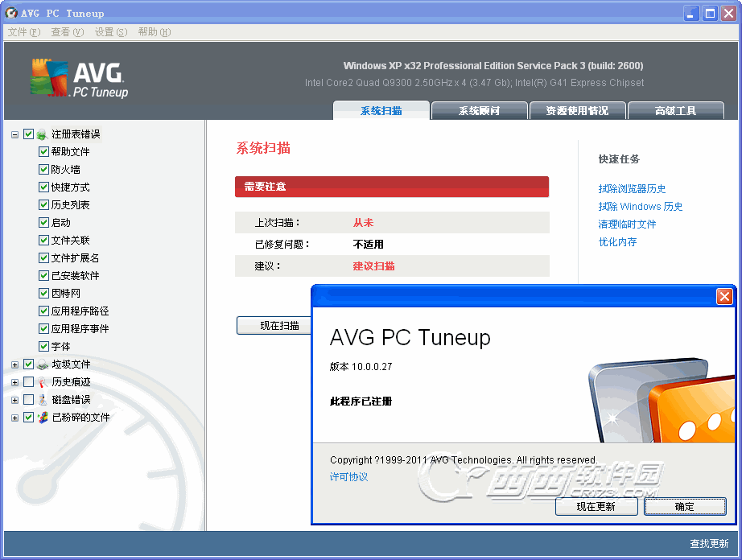Screen dimensions: 742x560
Task: Switch to the 资源使用情况 tab
Action: click(x=577, y=111)
